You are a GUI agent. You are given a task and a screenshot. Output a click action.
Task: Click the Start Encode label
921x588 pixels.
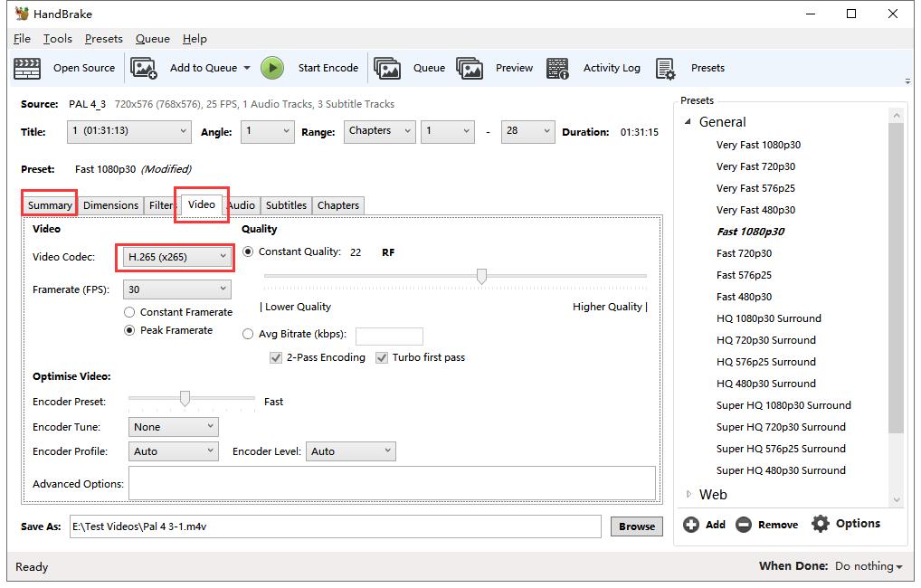(x=328, y=68)
